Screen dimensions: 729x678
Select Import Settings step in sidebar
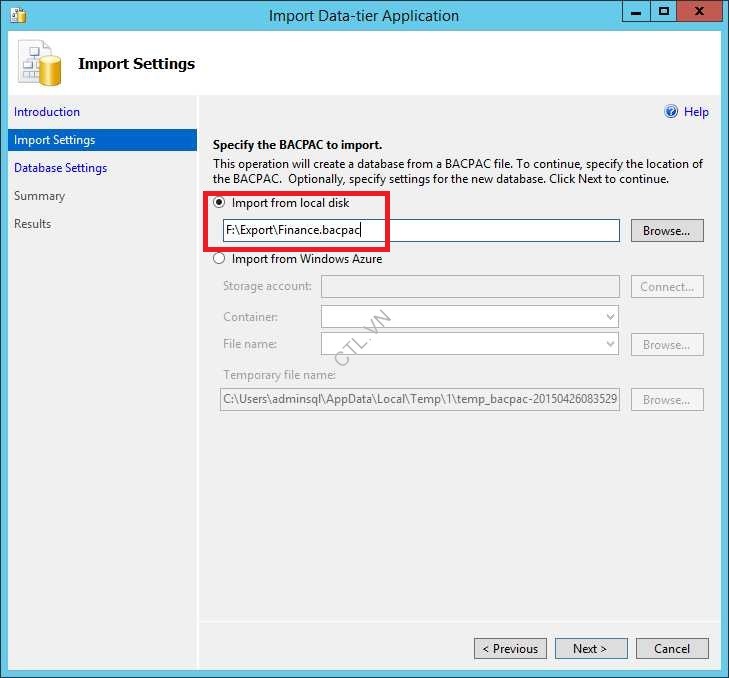(55, 140)
